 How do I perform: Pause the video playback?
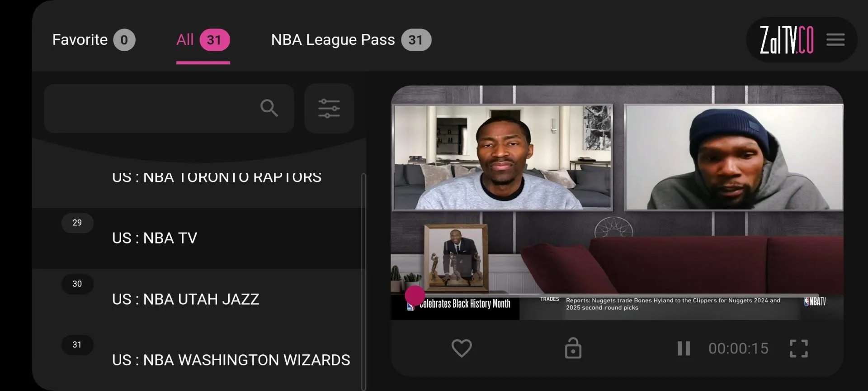point(684,348)
